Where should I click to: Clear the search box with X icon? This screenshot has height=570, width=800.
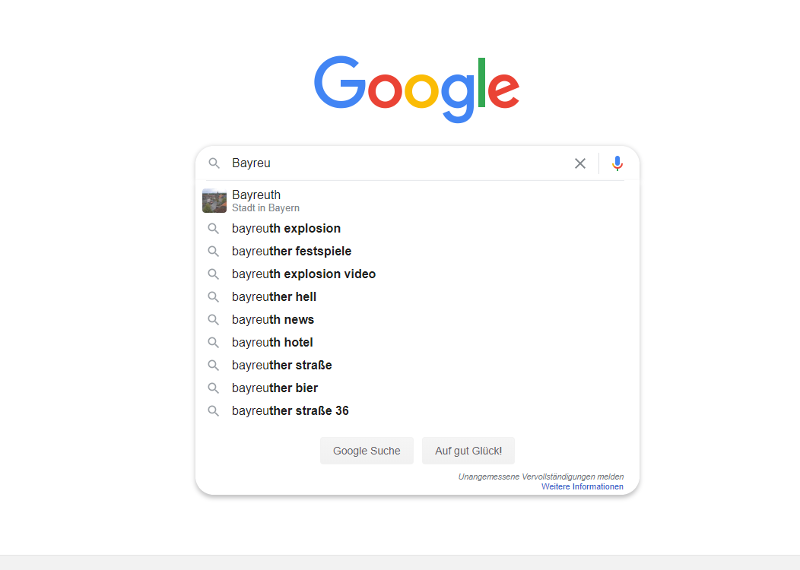tap(580, 163)
